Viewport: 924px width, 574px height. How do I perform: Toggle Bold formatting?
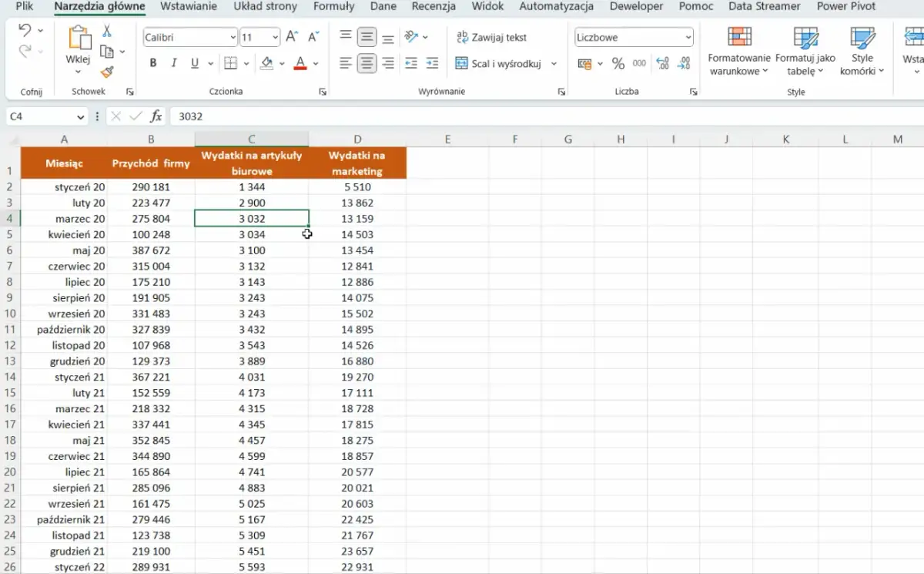153,64
